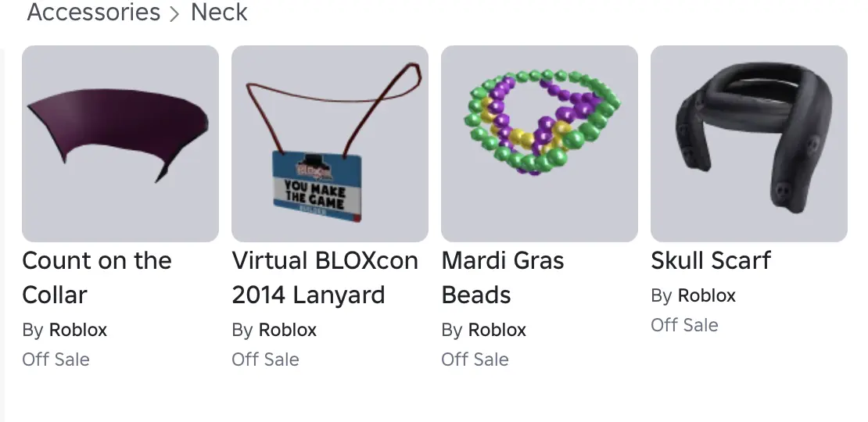View the Skull Scarf item image
868x422 pixels.
[749, 143]
